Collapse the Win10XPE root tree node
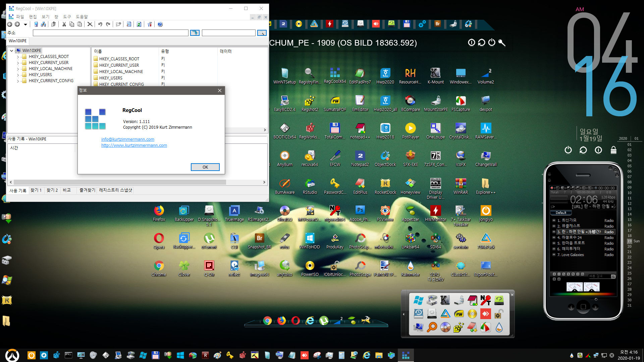644x362 pixels. click(12, 51)
